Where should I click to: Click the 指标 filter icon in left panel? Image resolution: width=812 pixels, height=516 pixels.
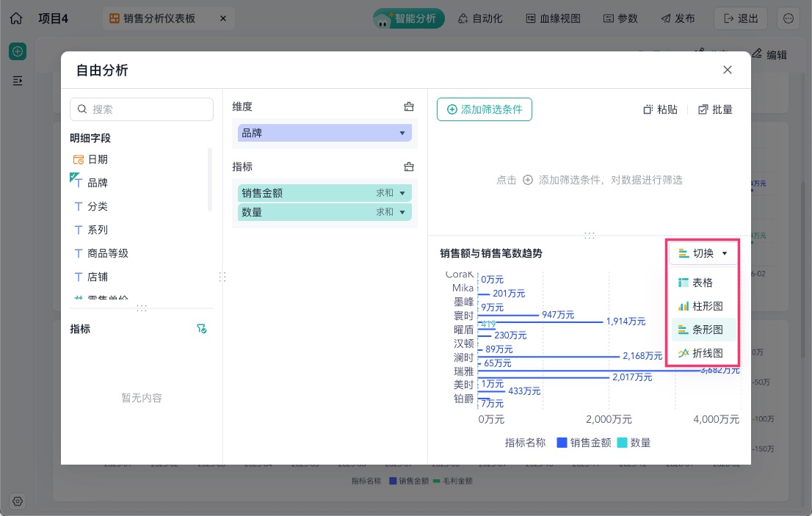coord(201,329)
